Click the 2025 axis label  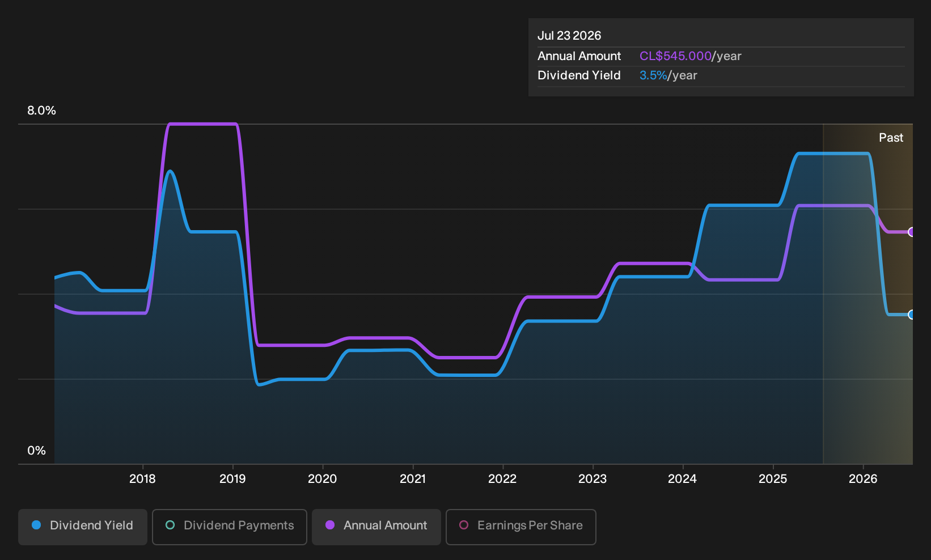(773, 479)
